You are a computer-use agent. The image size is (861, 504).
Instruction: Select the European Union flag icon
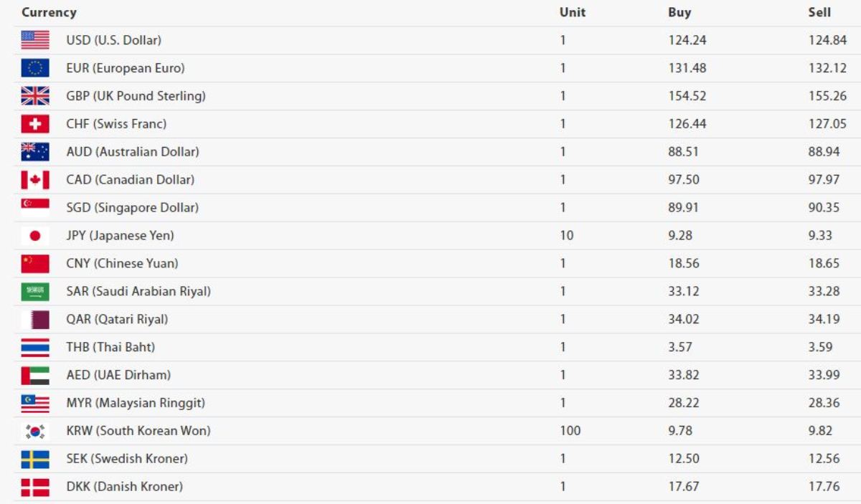point(35,68)
